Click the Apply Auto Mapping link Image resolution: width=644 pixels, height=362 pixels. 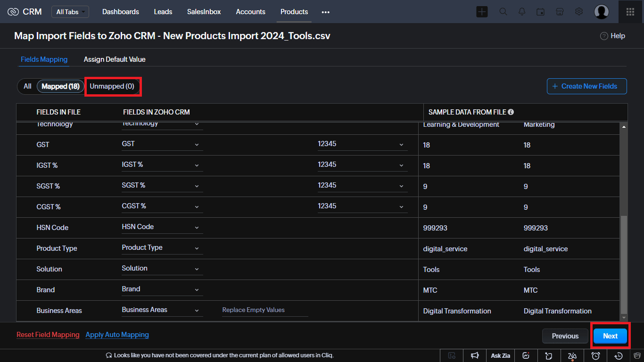tap(117, 335)
